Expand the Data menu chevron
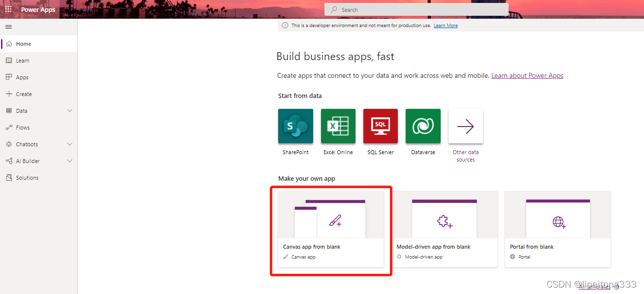Screen dimensions: 644x294 (69, 111)
